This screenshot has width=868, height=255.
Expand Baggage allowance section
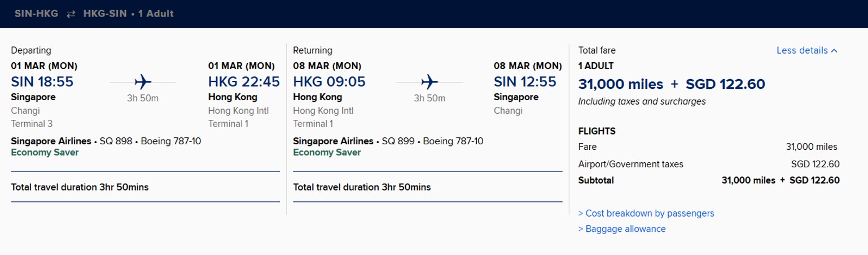click(622, 229)
